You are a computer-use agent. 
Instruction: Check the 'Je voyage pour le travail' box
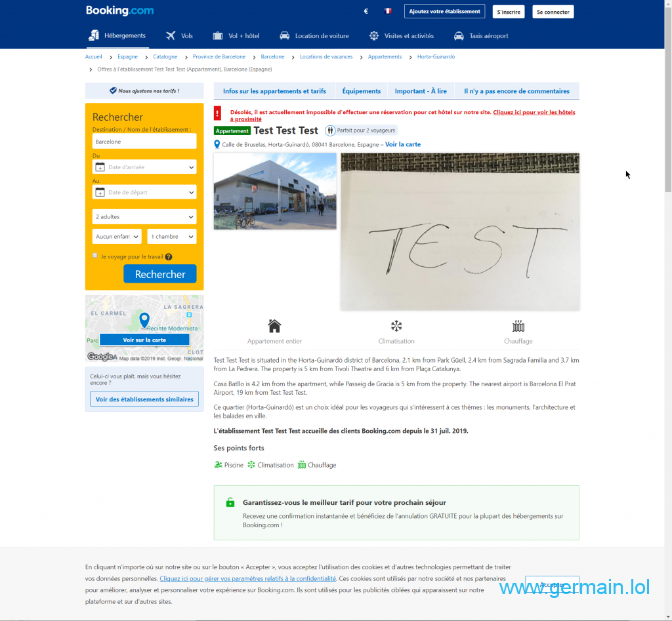95,256
